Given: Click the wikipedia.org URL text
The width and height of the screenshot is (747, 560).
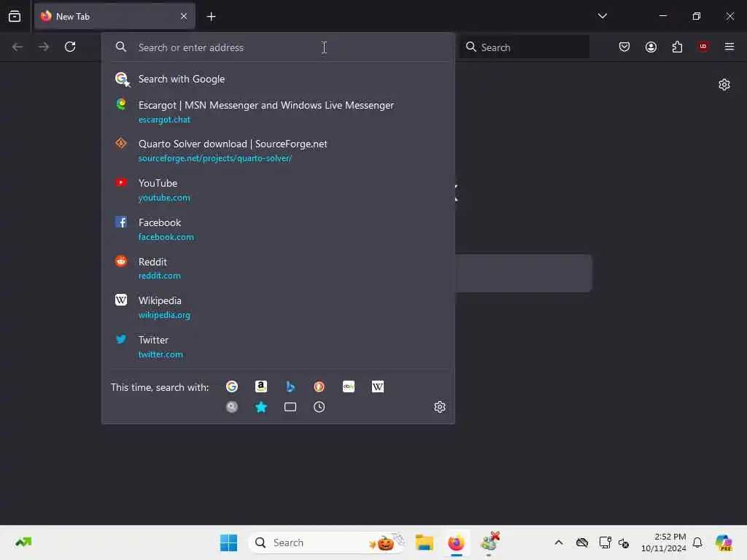Looking at the screenshot, I should 164,315.
